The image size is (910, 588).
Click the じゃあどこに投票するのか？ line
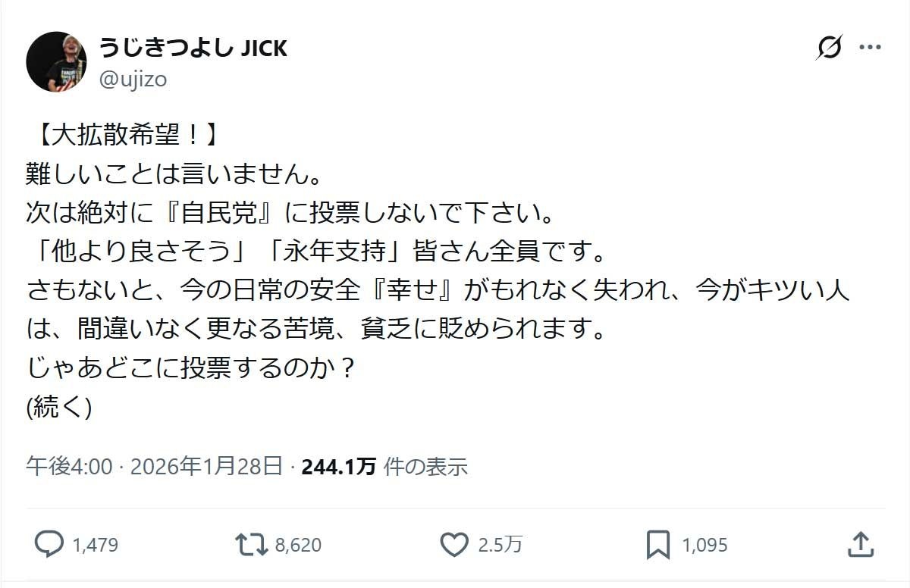click(x=191, y=368)
